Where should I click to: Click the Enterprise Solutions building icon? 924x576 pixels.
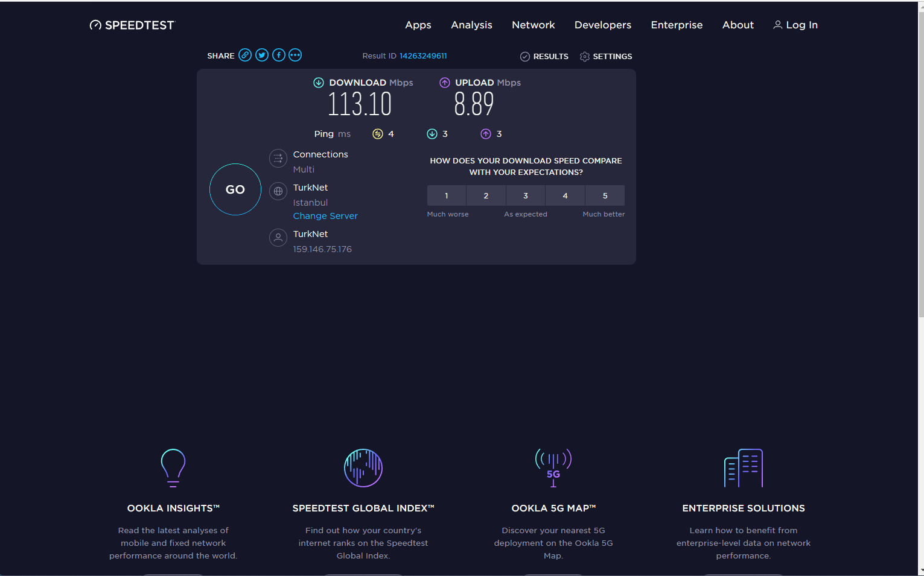click(x=744, y=468)
